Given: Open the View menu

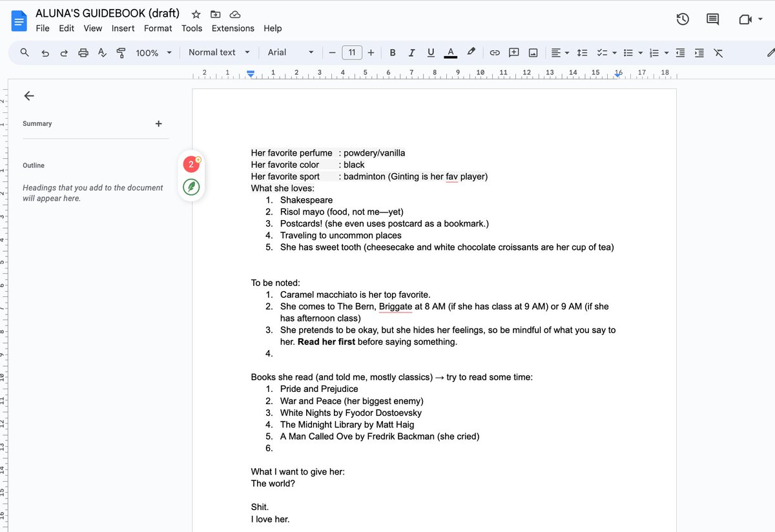Looking at the screenshot, I should (93, 28).
